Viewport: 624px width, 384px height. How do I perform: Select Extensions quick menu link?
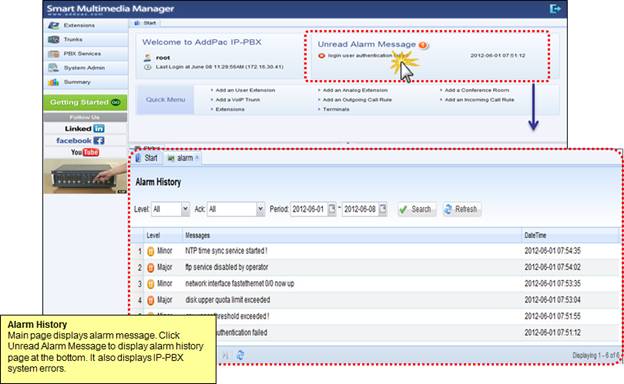[230, 109]
